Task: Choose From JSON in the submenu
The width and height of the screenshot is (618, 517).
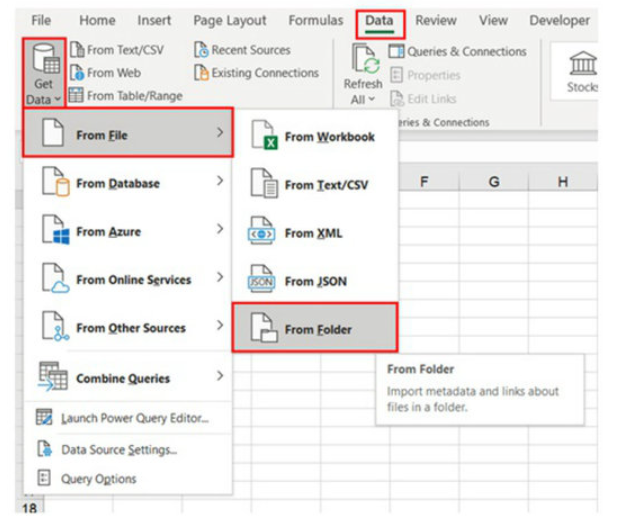Action: 315,281
